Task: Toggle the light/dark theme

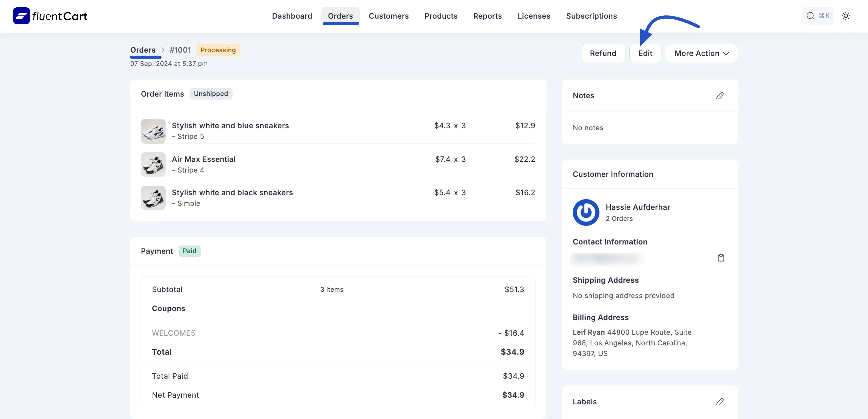Action: [x=846, y=16]
